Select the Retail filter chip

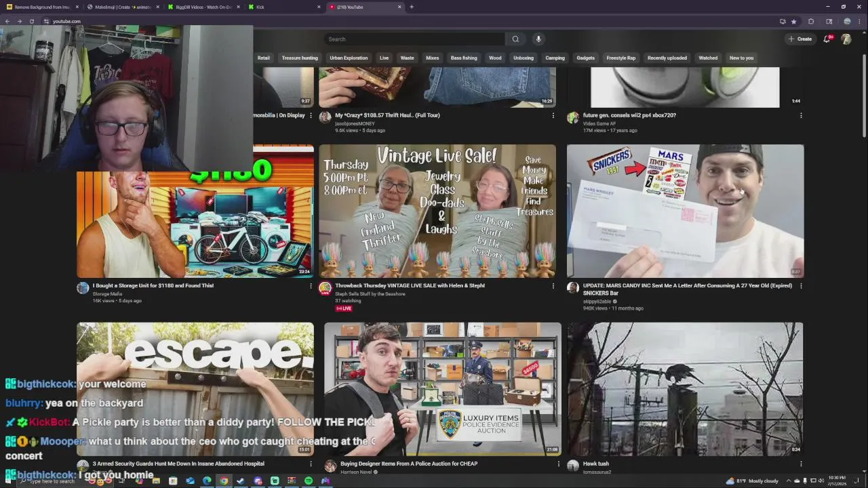(x=264, y=58)
